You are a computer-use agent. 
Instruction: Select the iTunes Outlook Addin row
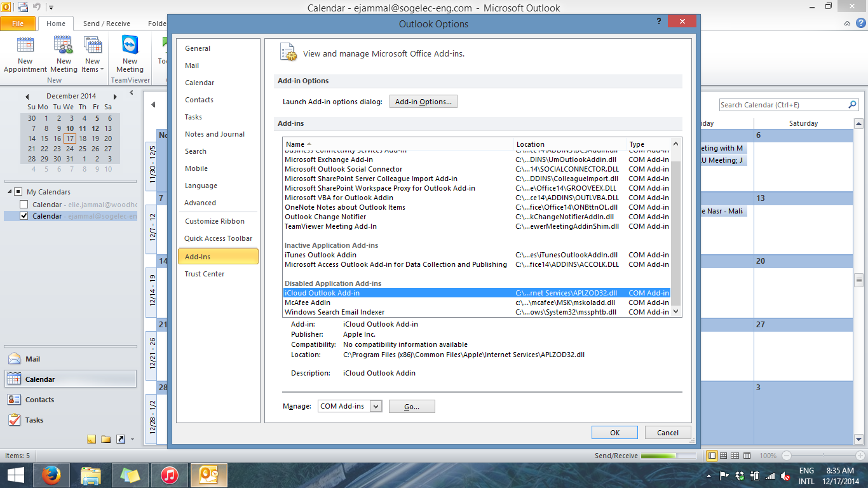pos(477,255)
